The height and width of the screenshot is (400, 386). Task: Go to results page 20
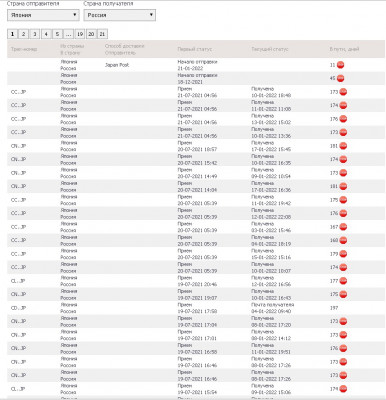pyautogui.click(x=91, y=34)
